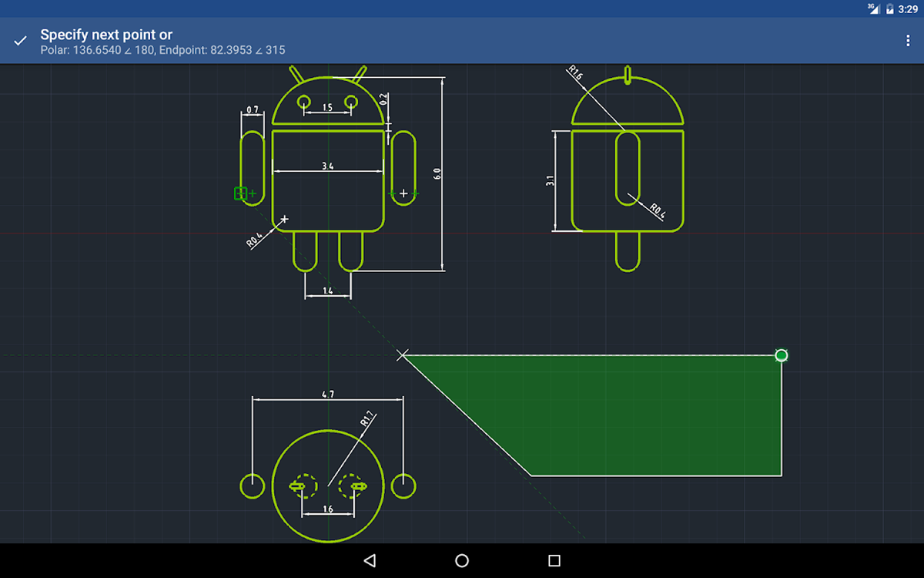The height and width of the screenshot is (578, 924).
Task: Tap the Android Back navigation button
Action: point(370,560)
